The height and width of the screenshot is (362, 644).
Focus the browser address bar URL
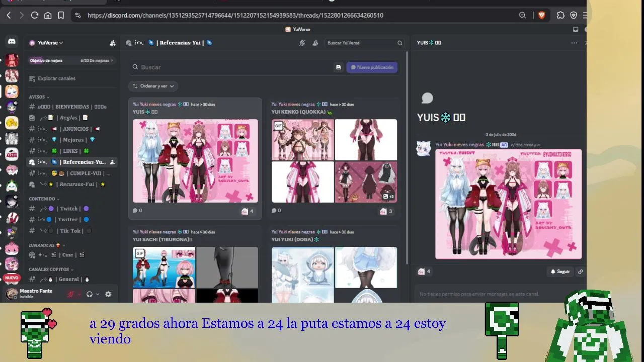click(235, 16)
